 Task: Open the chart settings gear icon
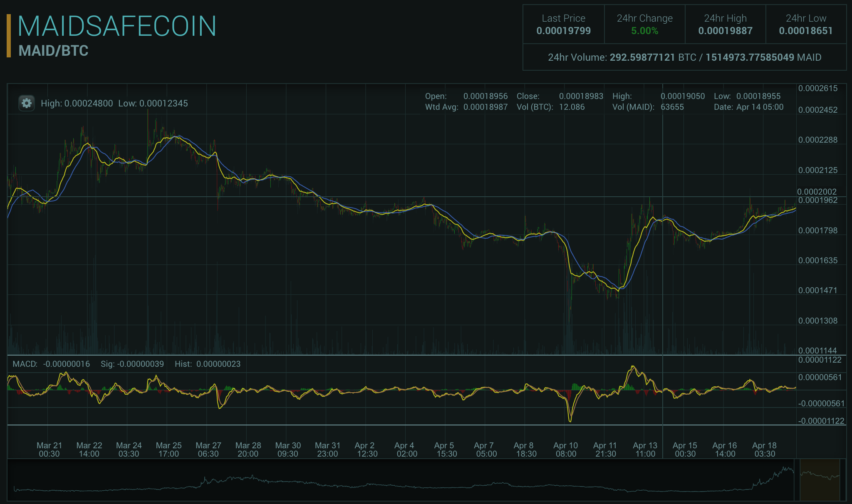tap(27, 103)
